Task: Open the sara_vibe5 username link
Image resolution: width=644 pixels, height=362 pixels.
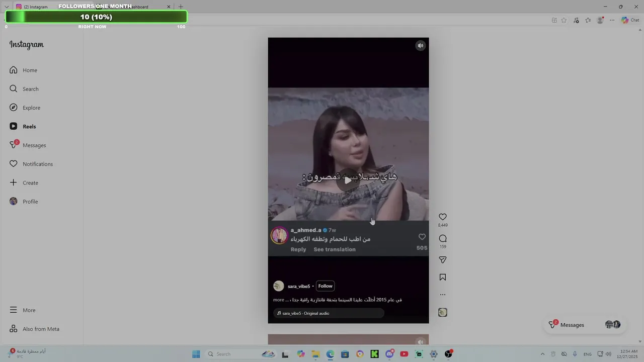Action: pyautogui.click(x=299, y=287)
